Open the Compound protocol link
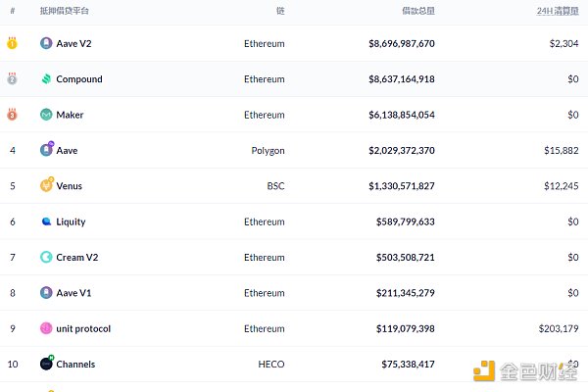This screenshot has width=588, height=392. pos(79,79)
